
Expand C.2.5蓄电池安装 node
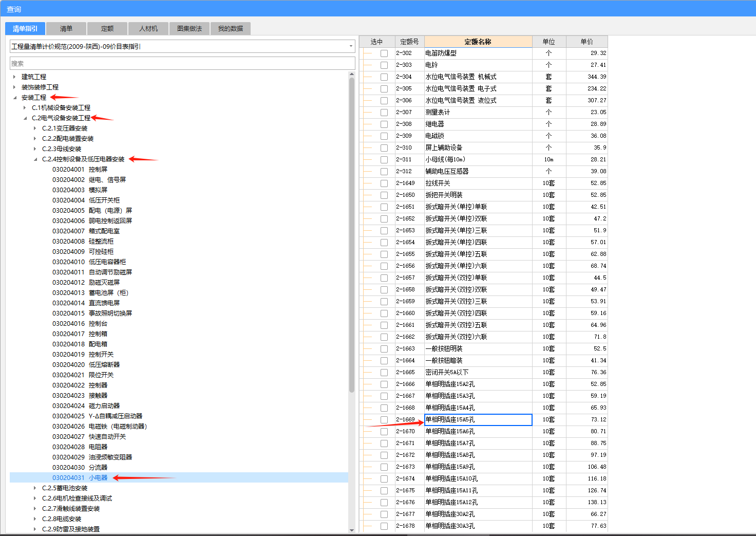[x=35, y=488]
